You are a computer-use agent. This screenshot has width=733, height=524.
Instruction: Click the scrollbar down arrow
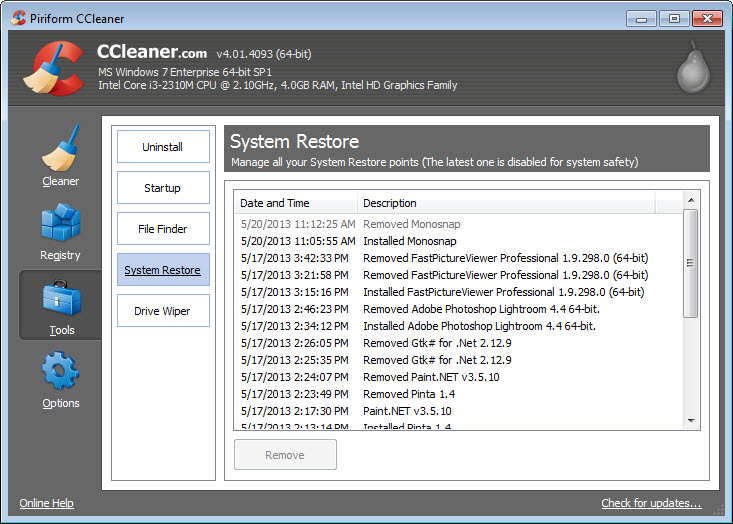tap(691, 421)
